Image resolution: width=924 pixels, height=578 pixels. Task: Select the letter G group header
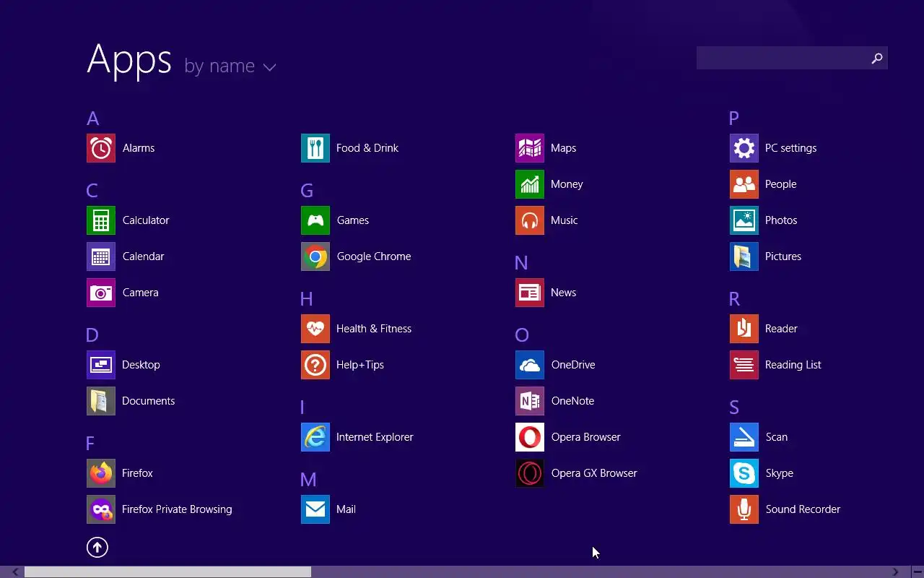(x=307, y=191)
